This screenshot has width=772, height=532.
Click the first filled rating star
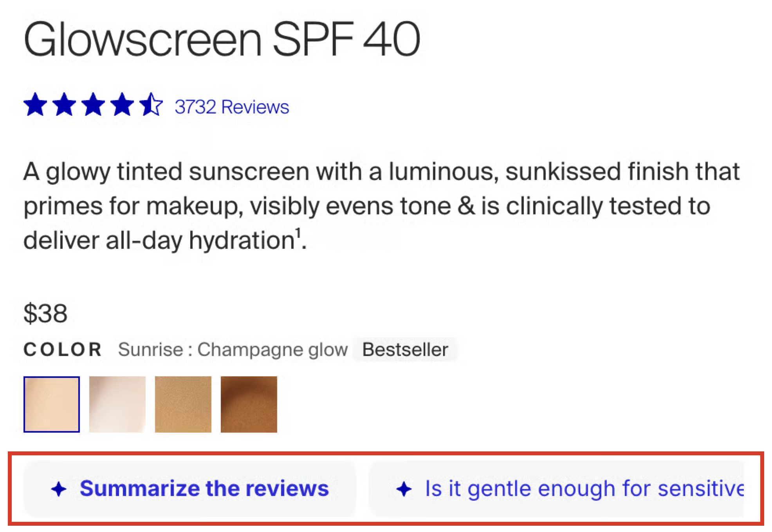point(35,104)
